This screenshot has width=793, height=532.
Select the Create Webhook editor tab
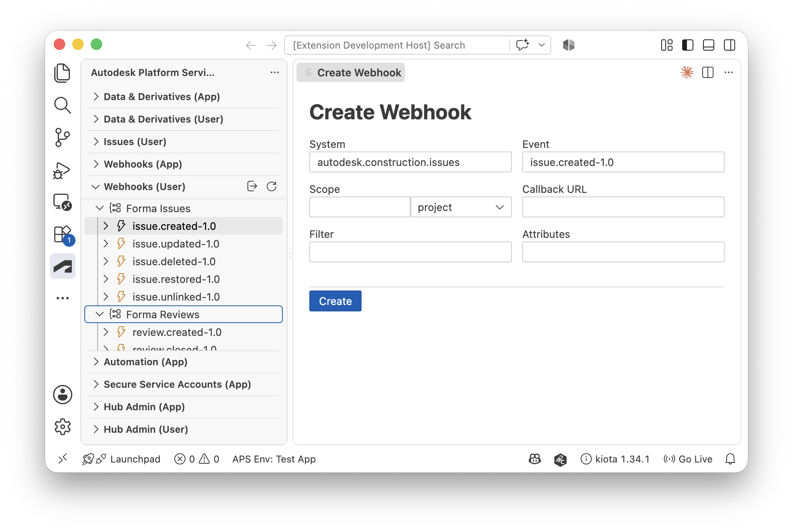click(351, 73)
